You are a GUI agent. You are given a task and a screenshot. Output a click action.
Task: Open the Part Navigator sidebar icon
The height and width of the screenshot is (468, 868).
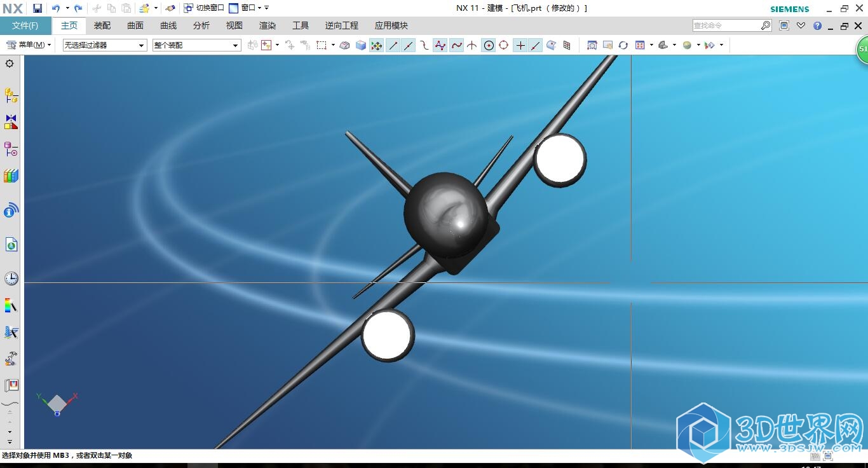click(x=11, y=149)
